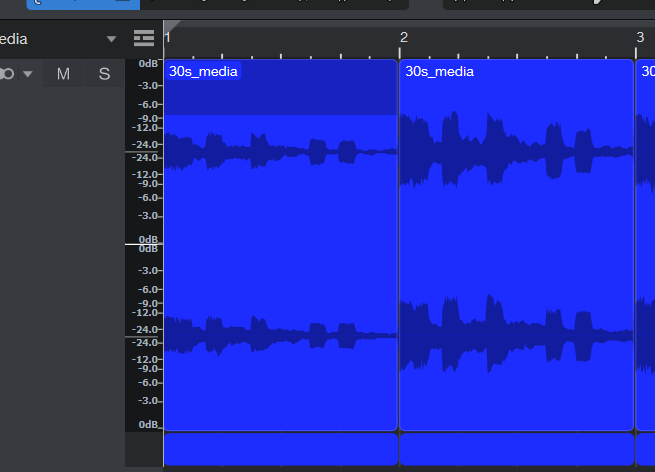This screenshot has height=472, width=655.
Task: Select the lower lane block under second clip
Action: coord(517,449)
